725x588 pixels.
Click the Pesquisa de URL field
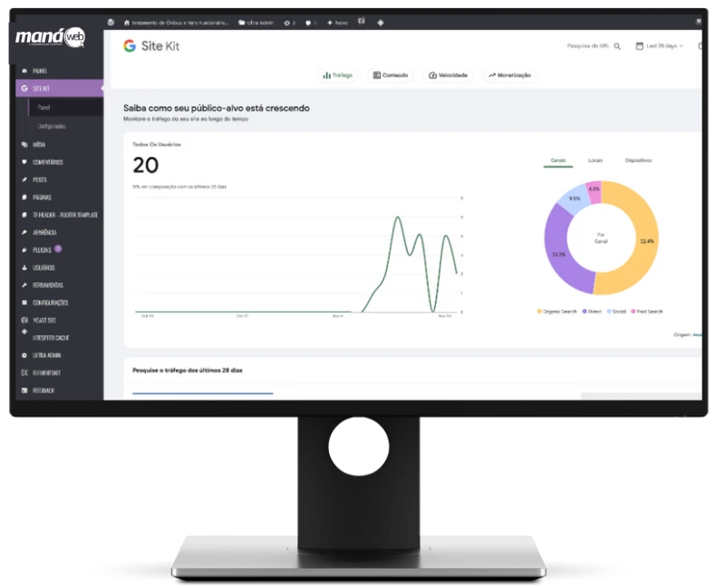(x=588, y=45)
